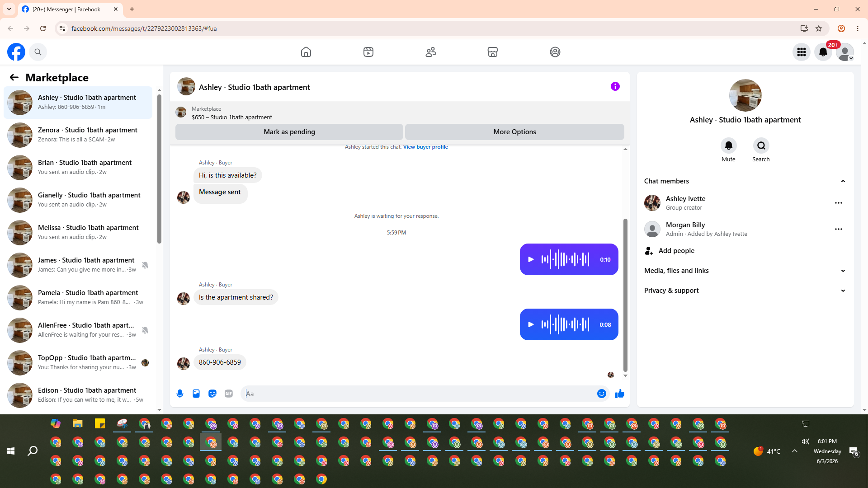Open conversation information purple icon
This screenshot has height=488, width=868.
pos(615,86)
